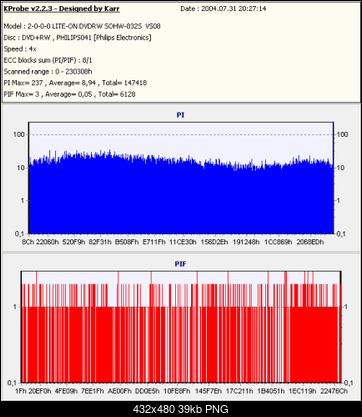
Task: Click the '100' label on PI chart's left axis
Action: [20, 134]
